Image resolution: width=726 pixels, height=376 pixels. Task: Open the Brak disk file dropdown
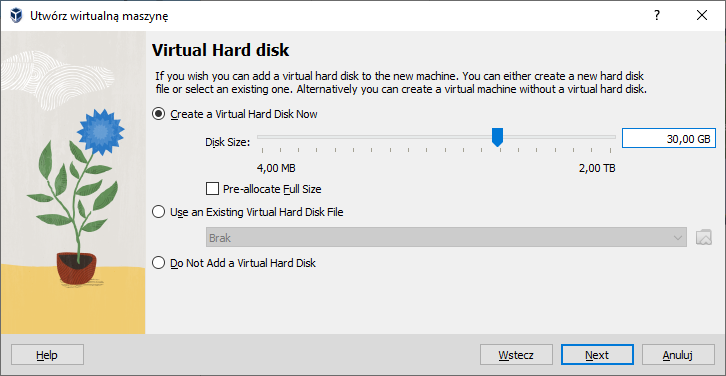446,238
